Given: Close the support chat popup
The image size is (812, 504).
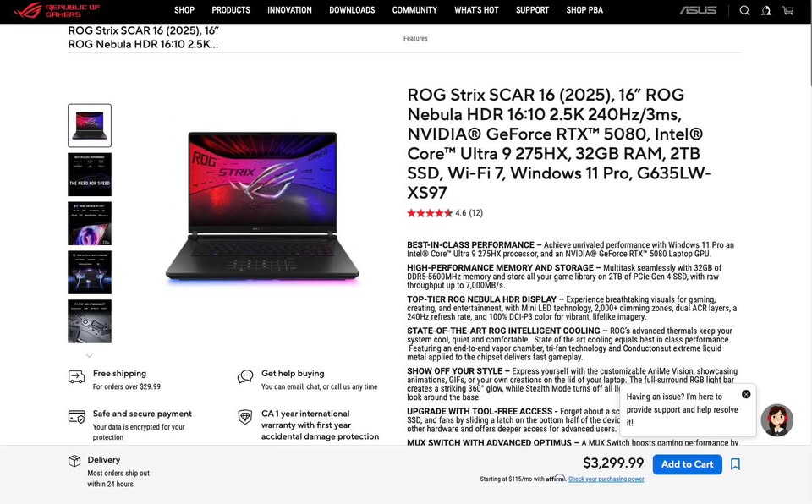Looking at the screenshot, I should 746,394.
